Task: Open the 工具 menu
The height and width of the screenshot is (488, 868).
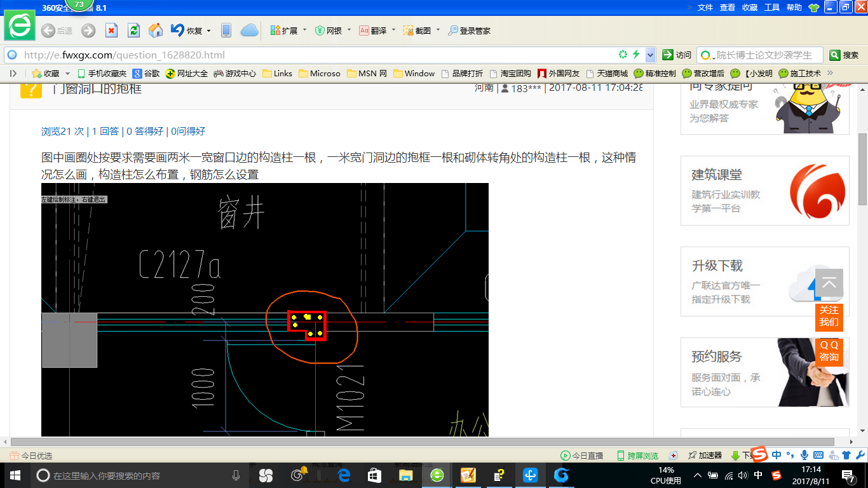Action: click(x=772, y=8)
